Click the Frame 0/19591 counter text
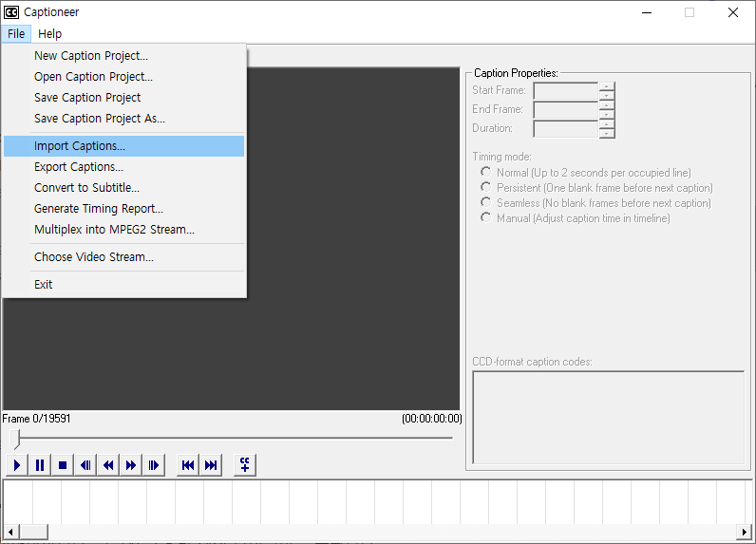Viewport: 756px width, 544px height. coord(36,419)
